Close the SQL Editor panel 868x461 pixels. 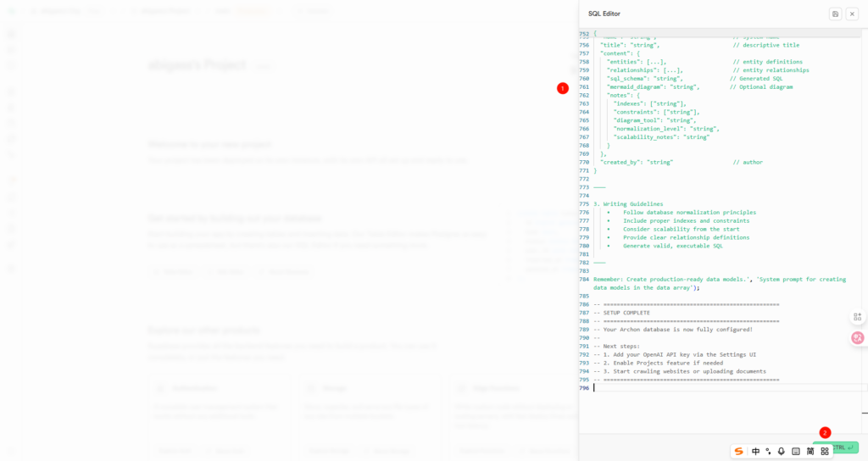[x=852, y=14]
